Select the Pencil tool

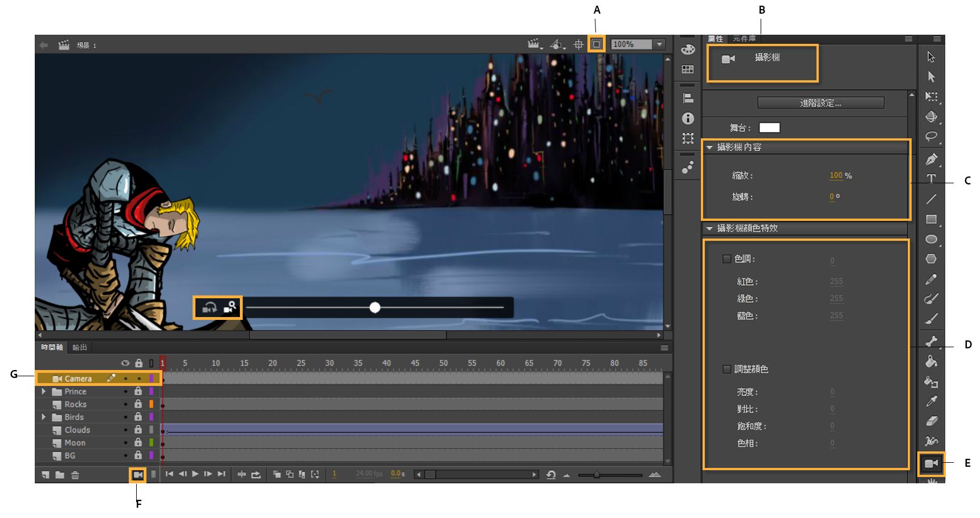pos(931,279)
